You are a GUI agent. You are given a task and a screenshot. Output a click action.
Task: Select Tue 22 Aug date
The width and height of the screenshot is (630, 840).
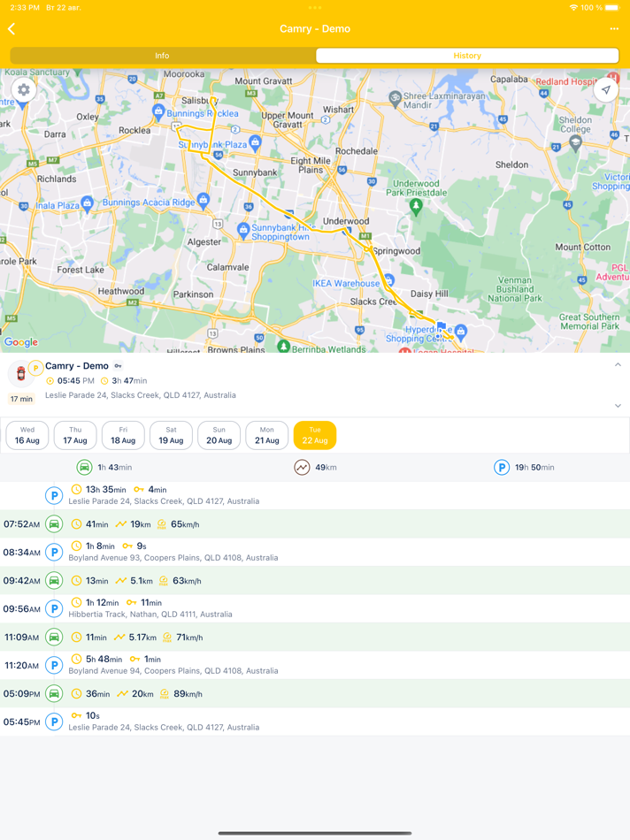(315, 435)
